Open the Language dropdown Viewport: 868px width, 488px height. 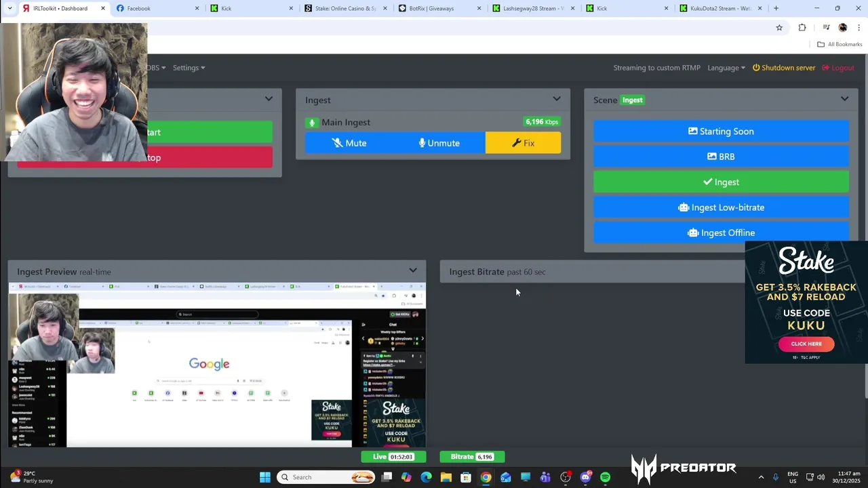(726, 68)
